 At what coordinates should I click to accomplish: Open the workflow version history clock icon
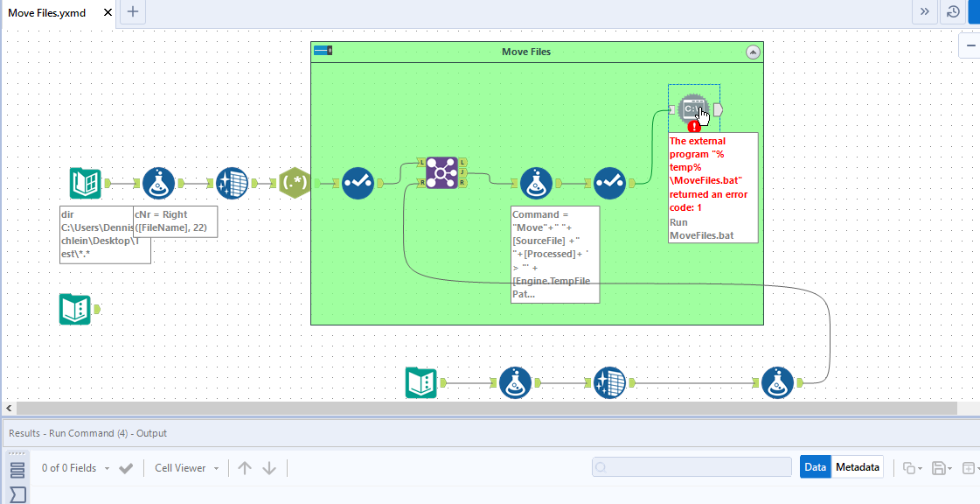click(952, 12)
